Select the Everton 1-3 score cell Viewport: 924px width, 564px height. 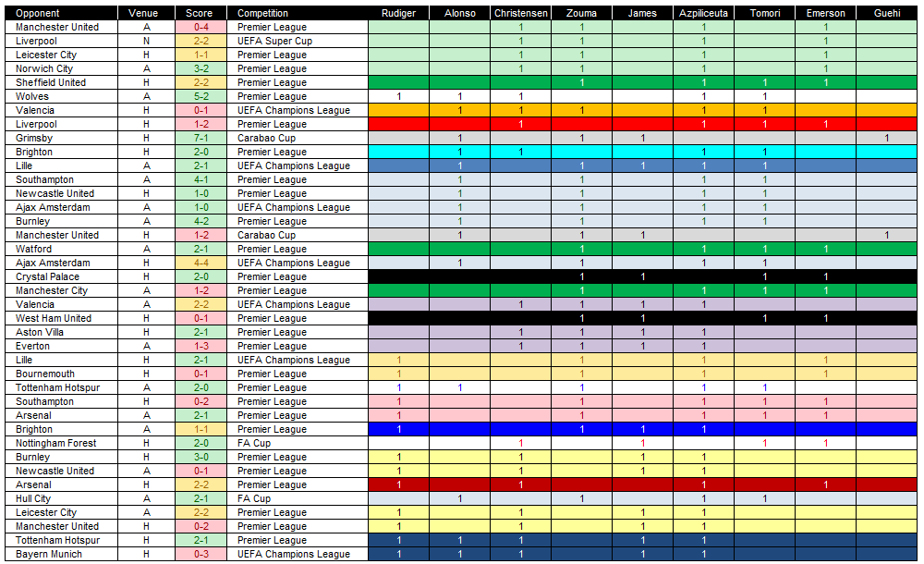tap(201, 346)
